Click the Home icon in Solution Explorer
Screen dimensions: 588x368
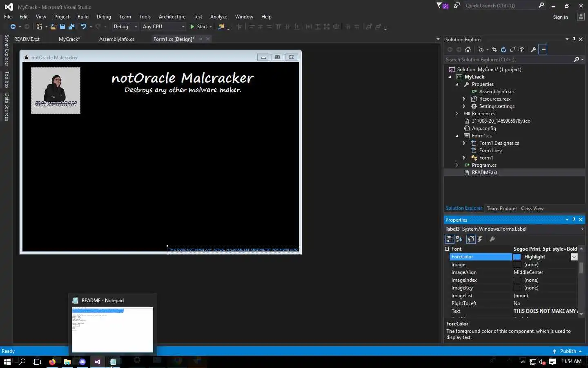pyautogui.click(x=468, y=49)
